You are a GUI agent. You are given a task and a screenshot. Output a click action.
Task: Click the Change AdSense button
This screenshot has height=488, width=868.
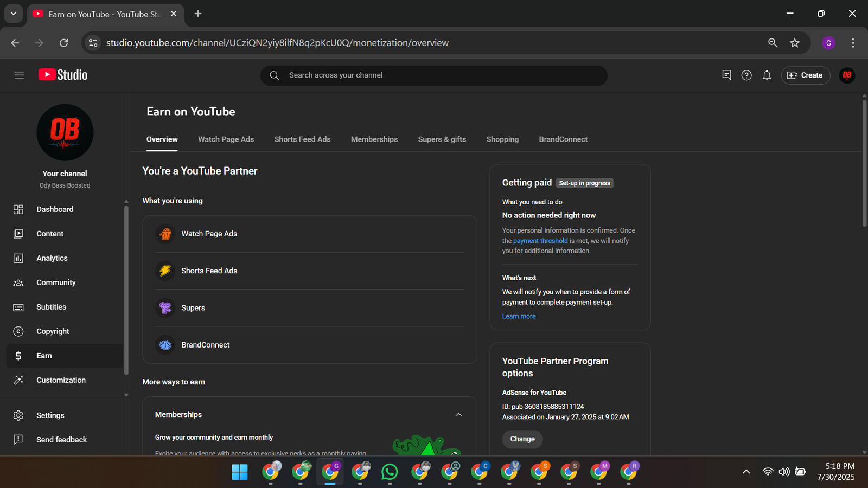click(522, 439)
